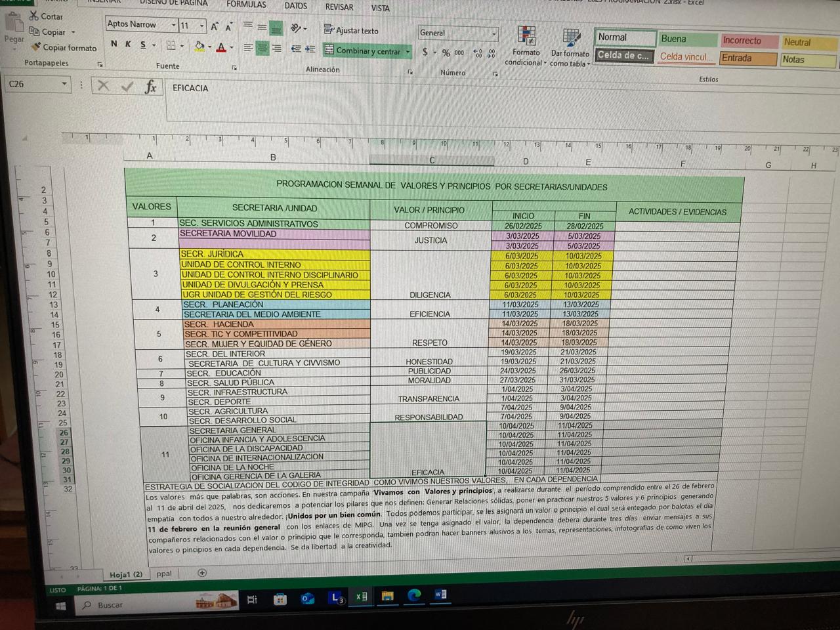Open the FORMULAS ribbon tab
The image size is (840, 630).
pyautogui.click(x=246, y=5)
